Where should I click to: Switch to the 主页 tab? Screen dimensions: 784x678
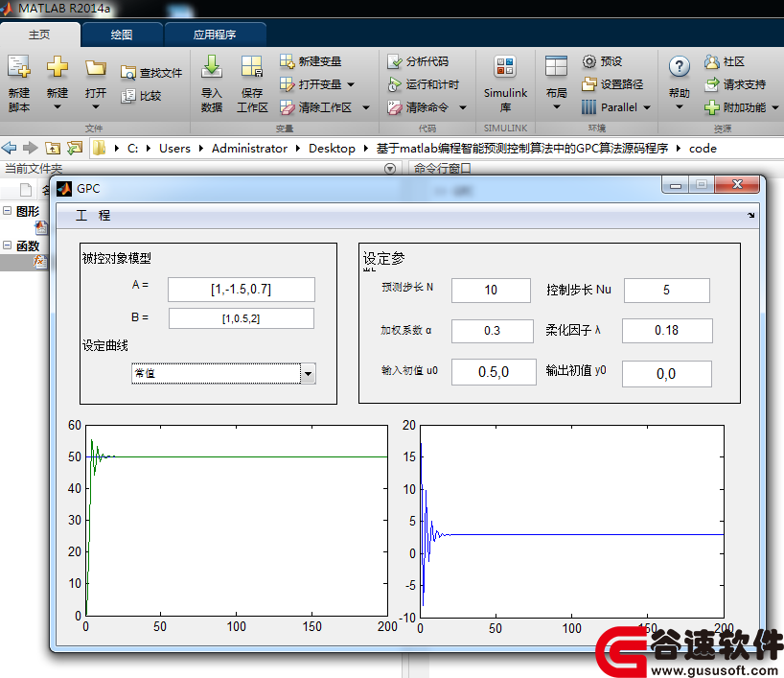[39, 35]
